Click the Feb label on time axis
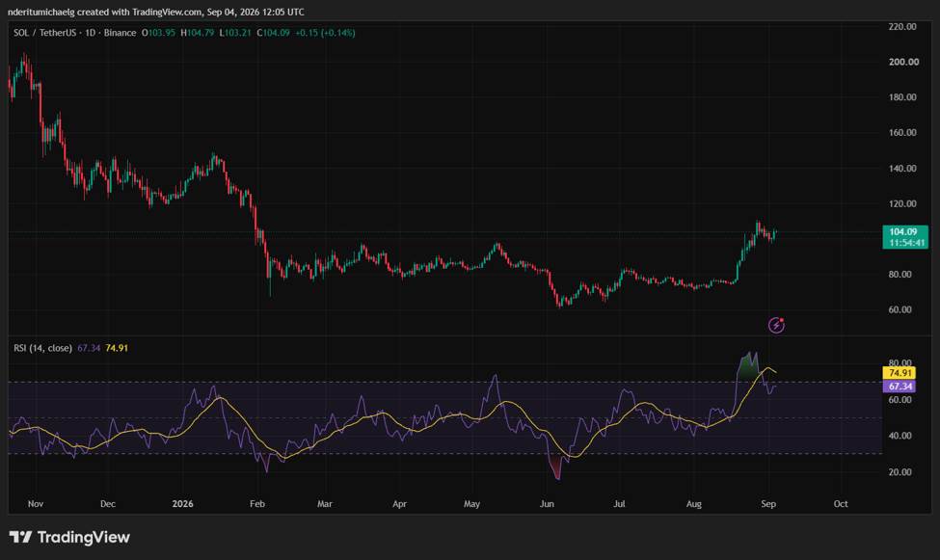This screenshot has height=560, width=940. tap(257, 504)
